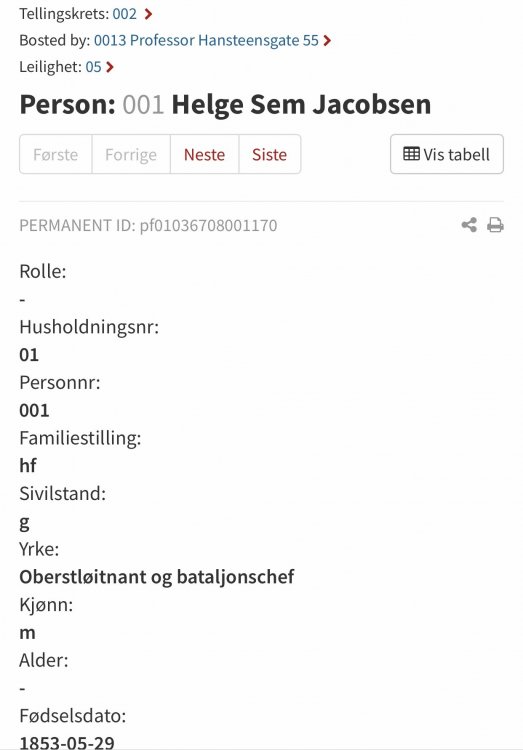Expand the red chevron after Leilighet 05
Image resolution: width=523 pixels, height=750 pixels.
pyautogui.click(x=110, y=66)
